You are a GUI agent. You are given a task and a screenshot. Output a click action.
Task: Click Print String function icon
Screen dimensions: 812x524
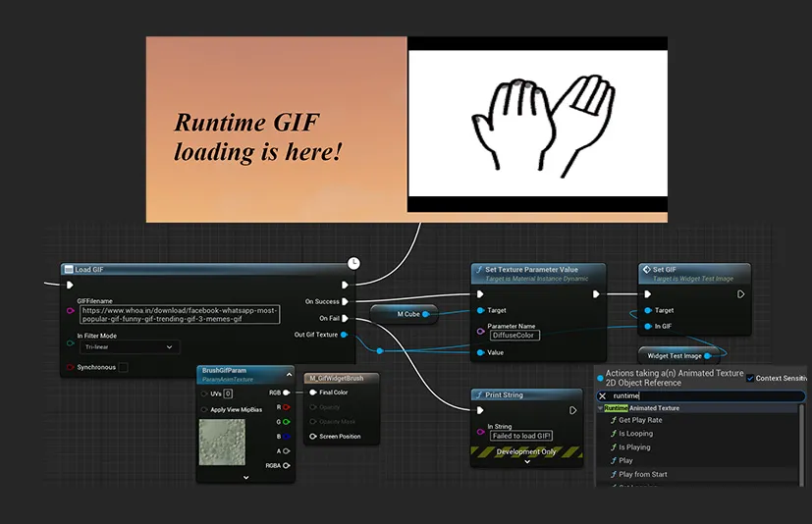(479, 394)
